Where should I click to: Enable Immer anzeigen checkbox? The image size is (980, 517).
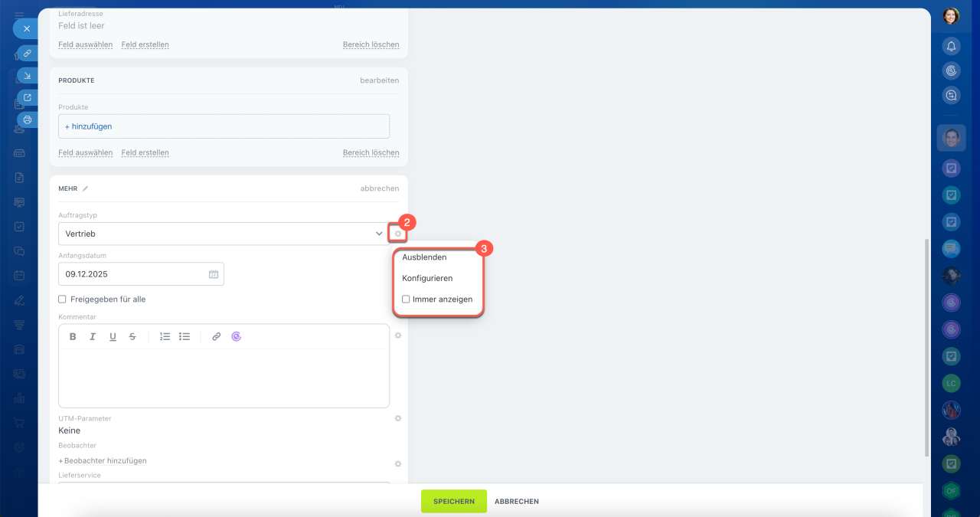(x=406, y=299)
